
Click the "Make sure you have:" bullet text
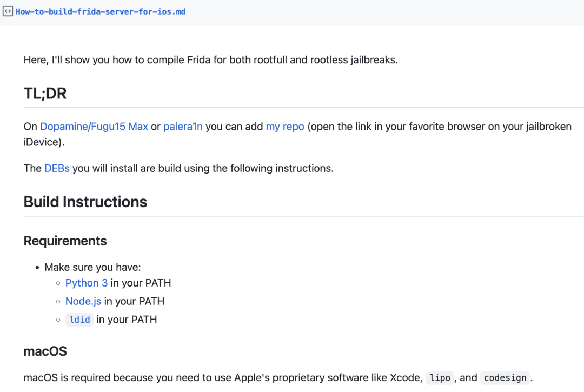click(x=92, y=267)
